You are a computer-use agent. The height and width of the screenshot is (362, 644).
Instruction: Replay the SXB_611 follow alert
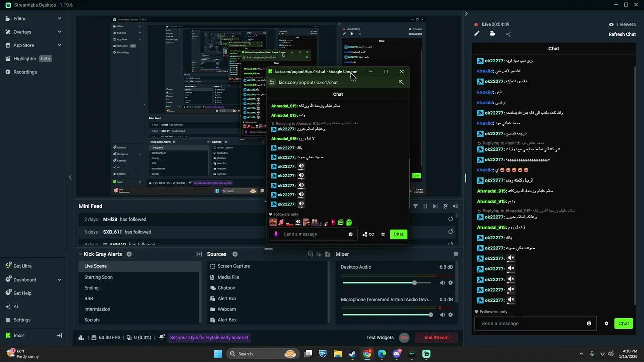450,232
